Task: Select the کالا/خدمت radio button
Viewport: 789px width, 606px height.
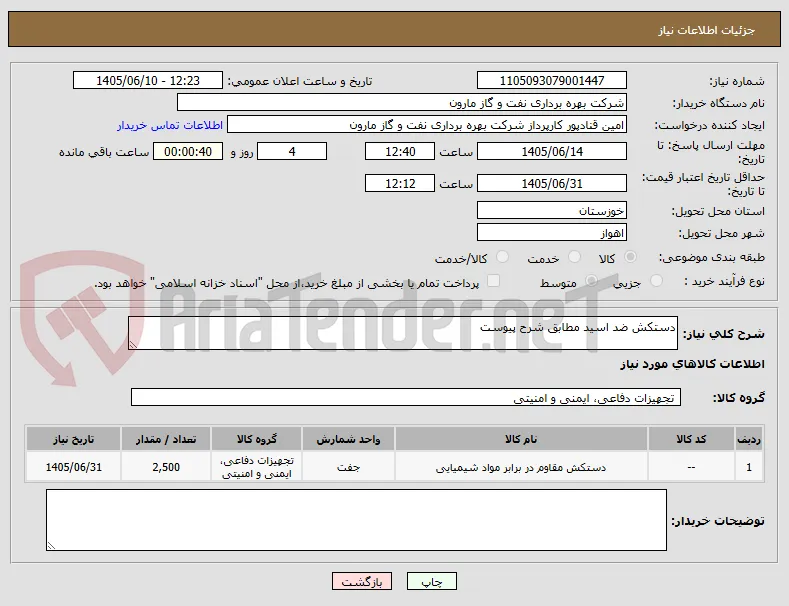Action: 502,257
